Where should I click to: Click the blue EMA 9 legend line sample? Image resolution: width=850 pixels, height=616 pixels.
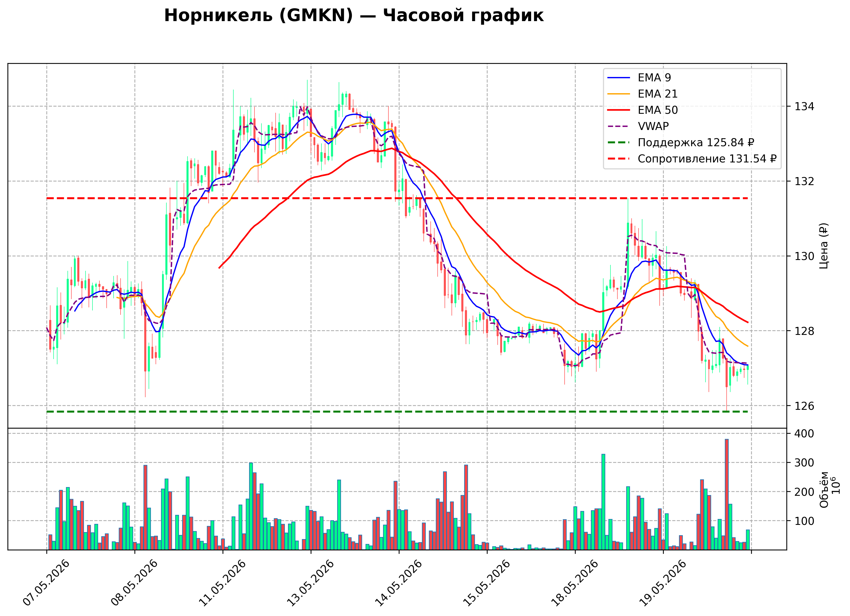(x=619, y=77)
